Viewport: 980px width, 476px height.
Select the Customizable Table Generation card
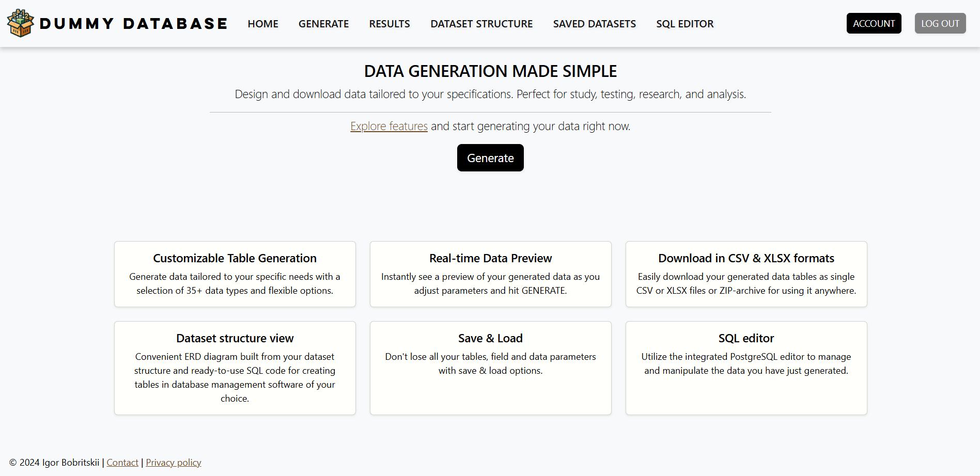(235, 274)
